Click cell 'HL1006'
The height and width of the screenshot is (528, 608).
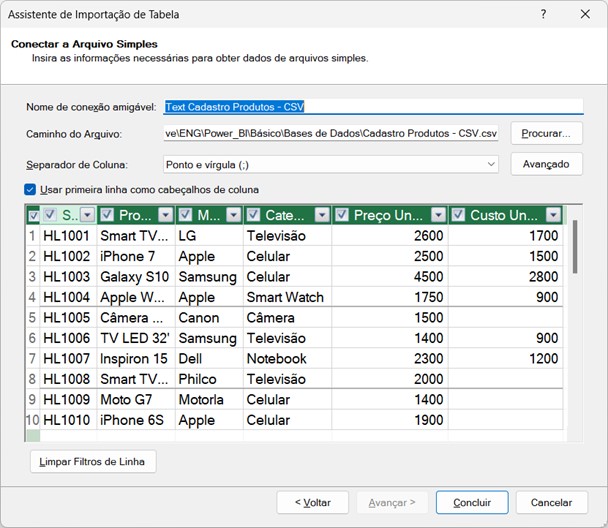68,338
